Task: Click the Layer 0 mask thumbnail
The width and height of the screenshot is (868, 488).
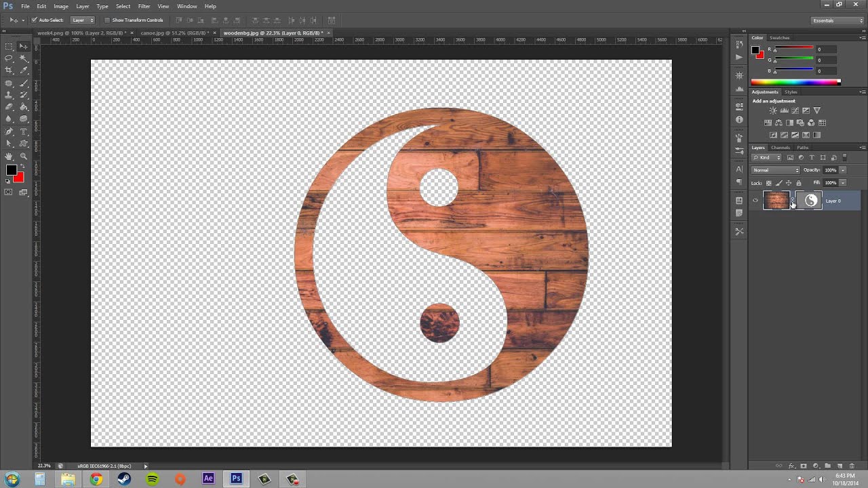Action: [810, 200]
